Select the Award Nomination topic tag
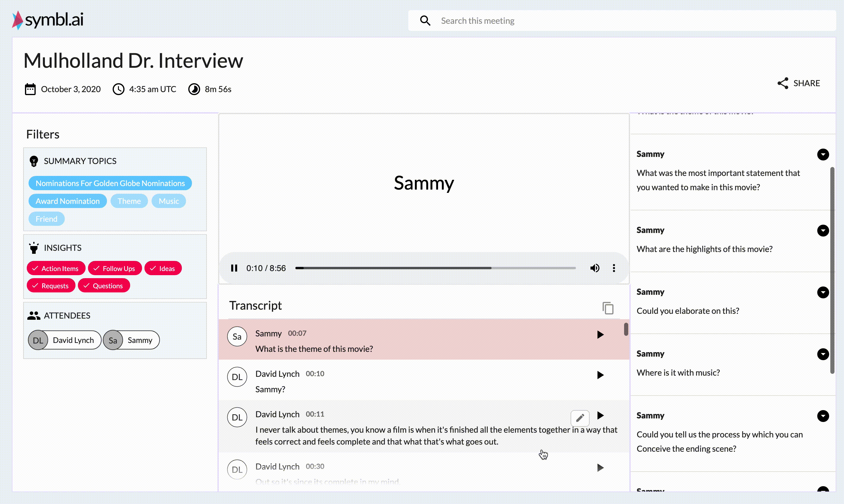Image resolution: width=844 pixels, height=504 pixels. (x=67, y=201)
